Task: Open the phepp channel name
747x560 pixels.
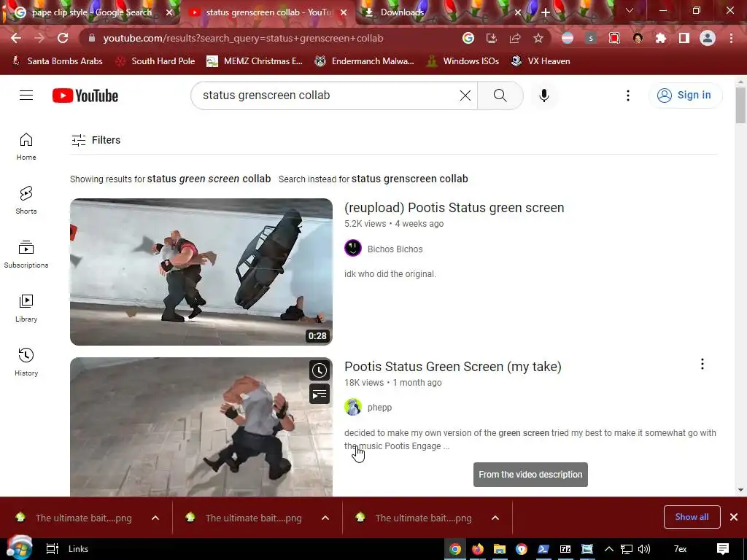Action: 379,408
